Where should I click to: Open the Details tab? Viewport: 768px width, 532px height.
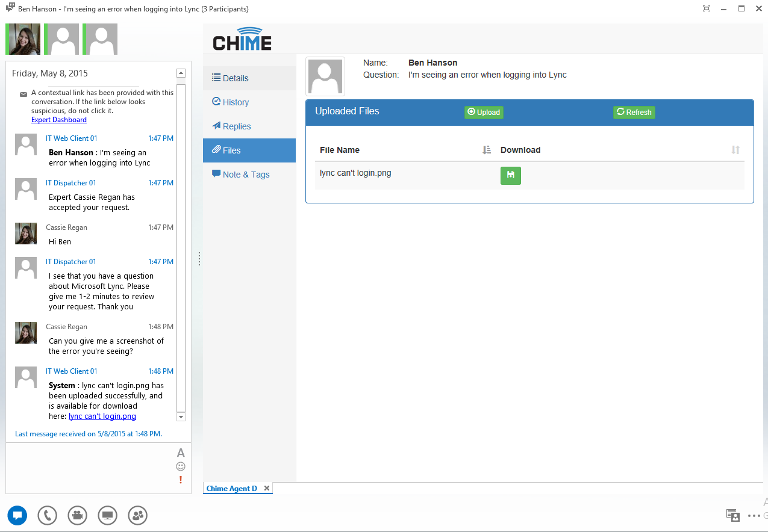[x=249, y=78]
